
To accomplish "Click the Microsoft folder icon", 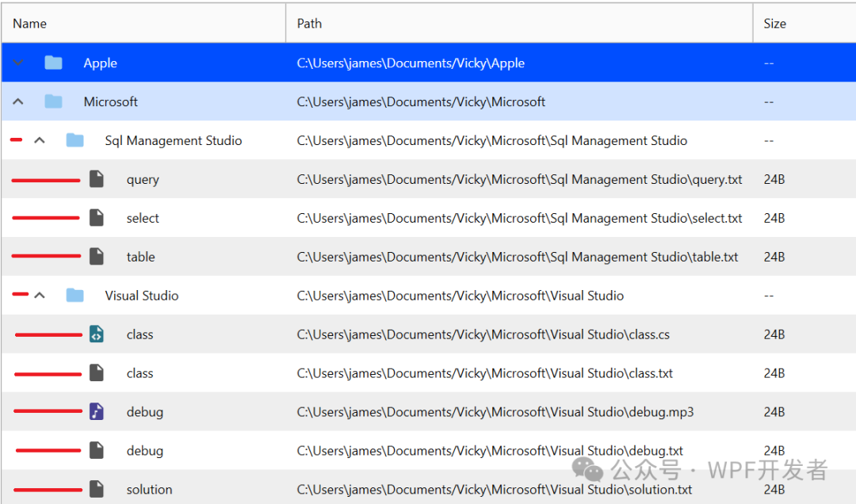I will 53,101.
